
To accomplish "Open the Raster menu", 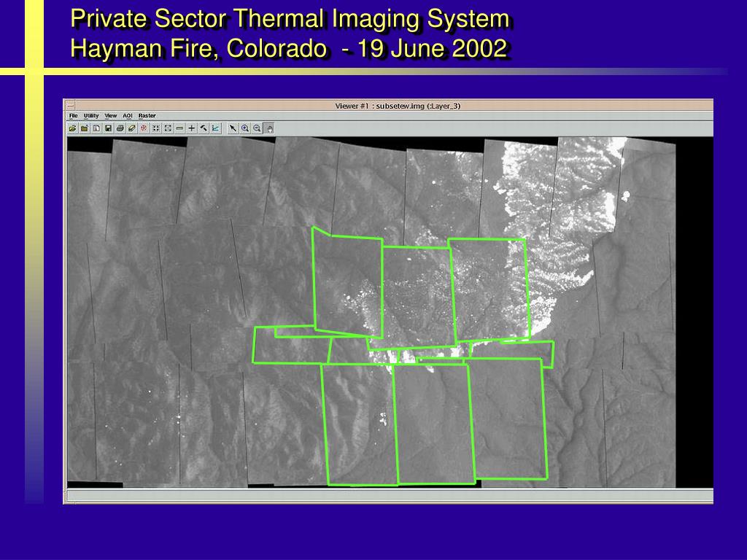I will [x=147, y=116].
